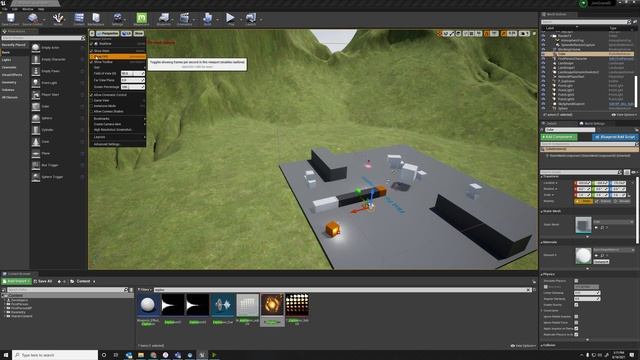
Task: Open the Cinematics toolbar icon
Action: tap(184, 18)
